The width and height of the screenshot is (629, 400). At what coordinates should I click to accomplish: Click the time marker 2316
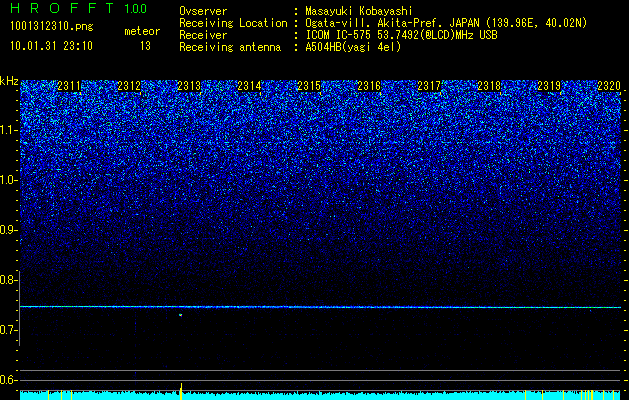click(369, 85)
